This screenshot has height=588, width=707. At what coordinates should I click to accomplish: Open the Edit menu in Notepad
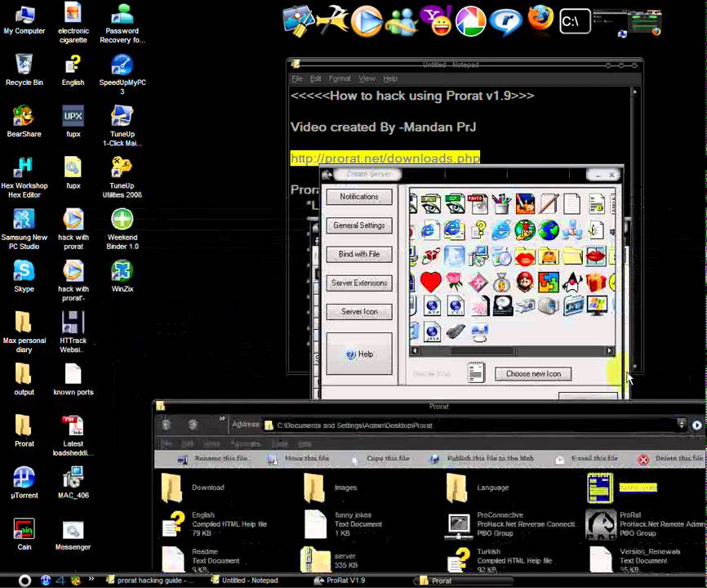[315, 78]
